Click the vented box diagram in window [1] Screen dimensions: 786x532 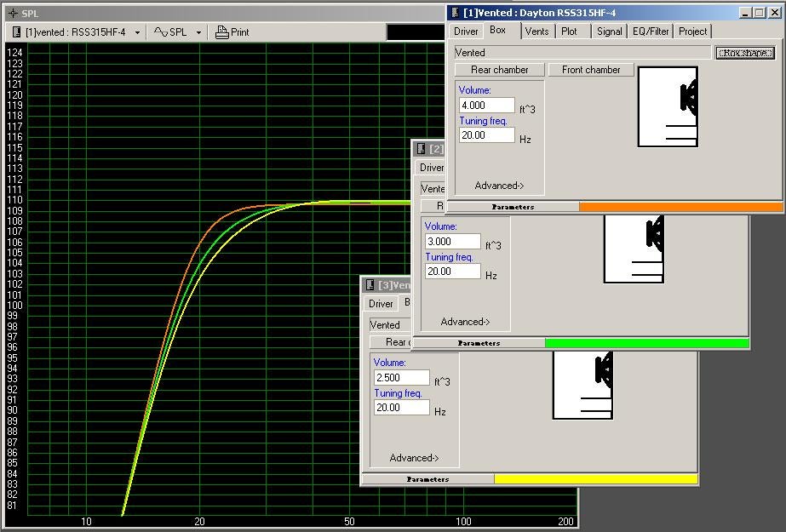(x=668, y=106)
